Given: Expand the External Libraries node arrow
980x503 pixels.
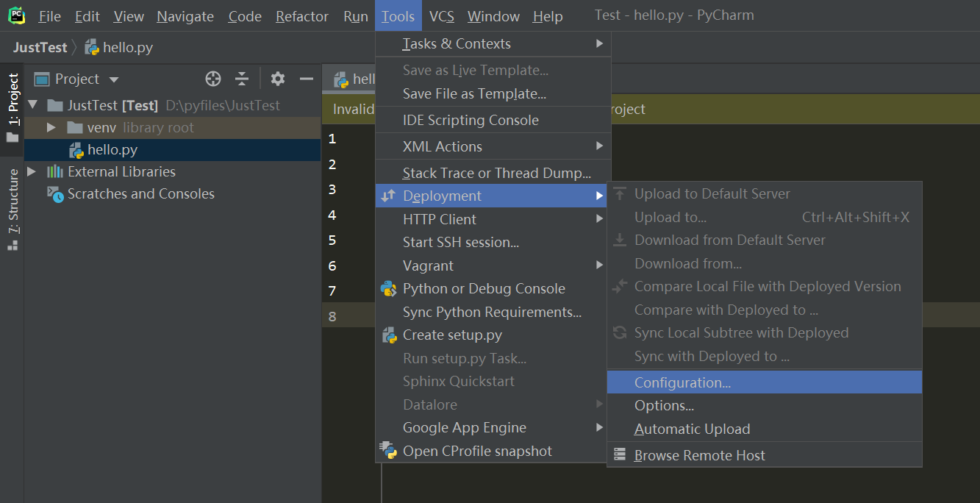Looking at the screenshot, I should coord(31,171).
